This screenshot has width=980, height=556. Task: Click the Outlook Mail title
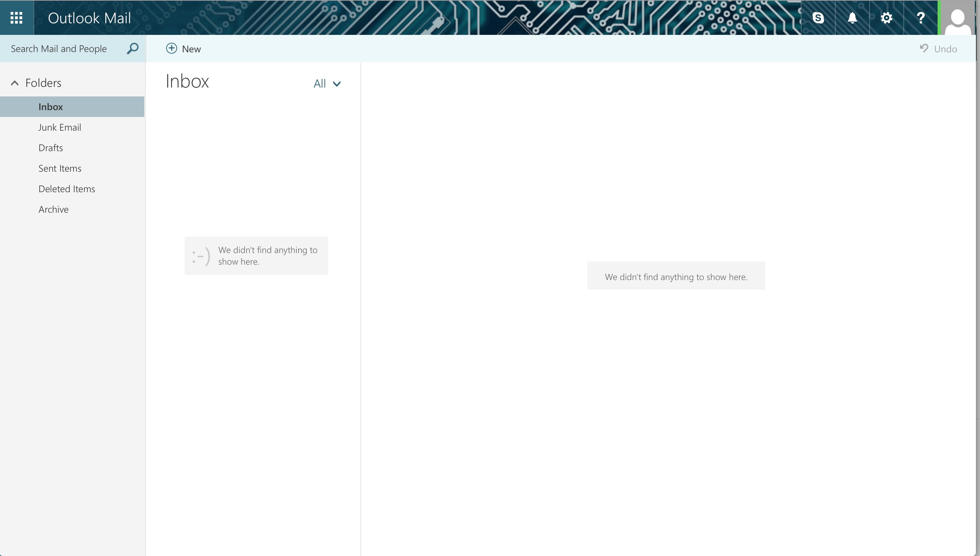(89, 18)
